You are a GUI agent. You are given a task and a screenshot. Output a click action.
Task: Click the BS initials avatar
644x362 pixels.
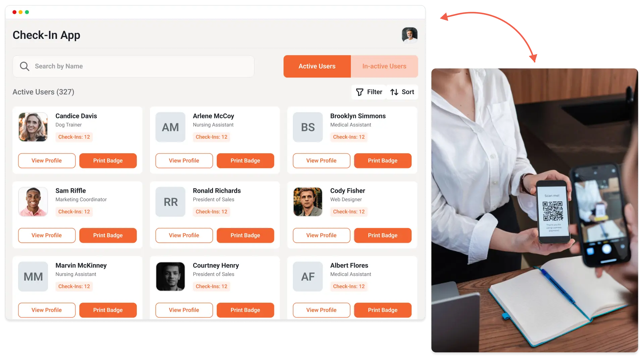[308, 127]
